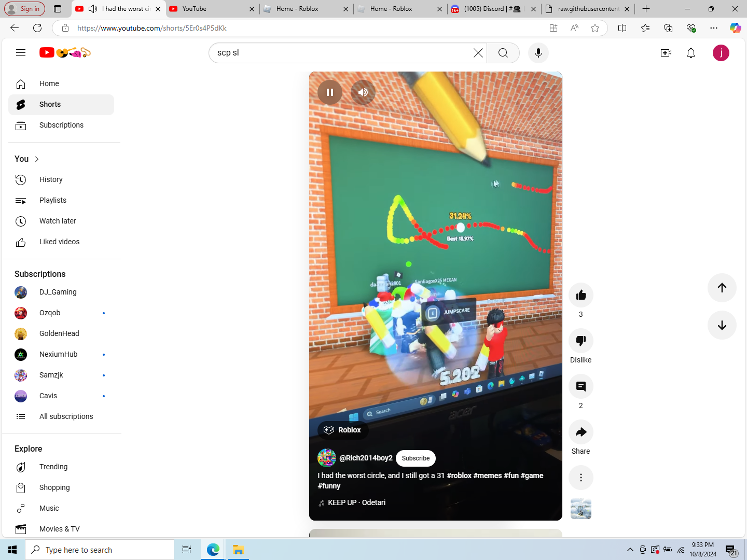This screenshot has height=560, width=747.
Task: Go back to previous page
Action: 15,28
